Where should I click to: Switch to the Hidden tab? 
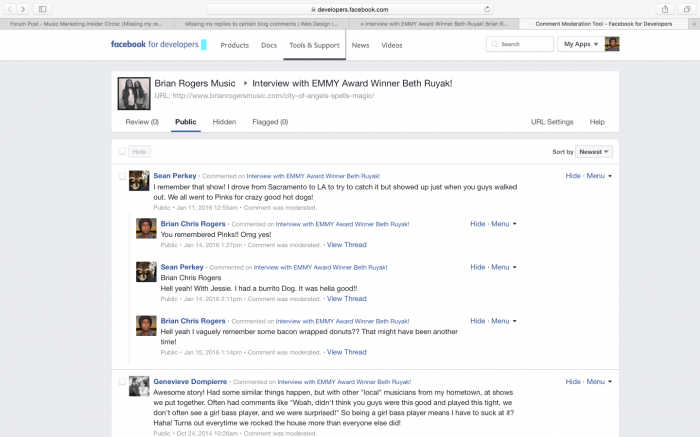[224, 122]
